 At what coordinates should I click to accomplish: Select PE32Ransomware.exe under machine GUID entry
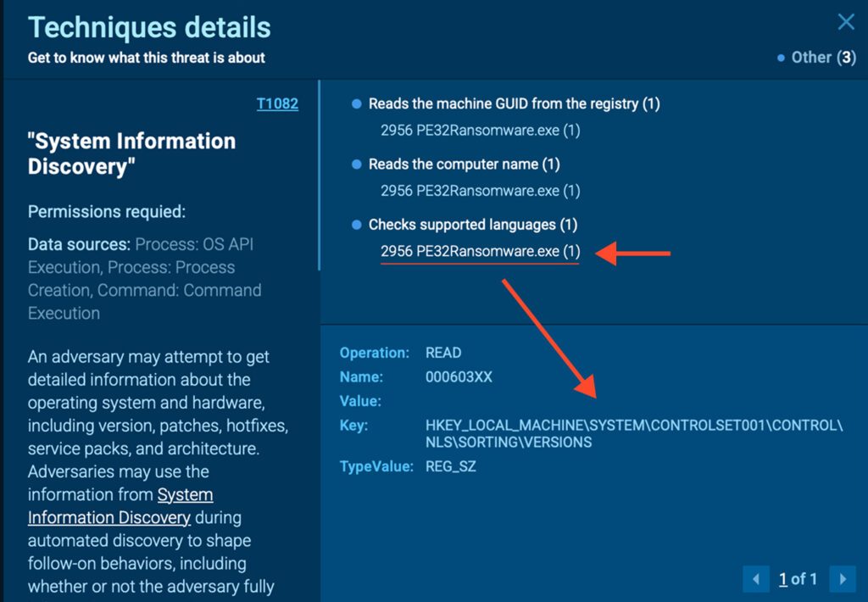pos(480,131)
